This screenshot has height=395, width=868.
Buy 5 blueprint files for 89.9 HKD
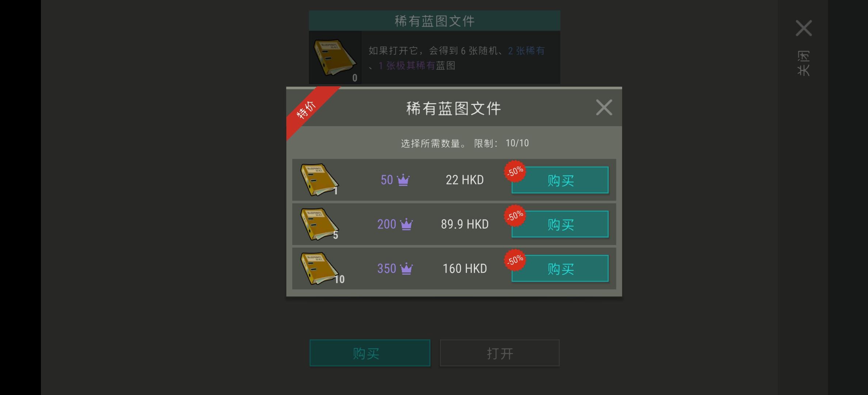[x=560, y=224]
